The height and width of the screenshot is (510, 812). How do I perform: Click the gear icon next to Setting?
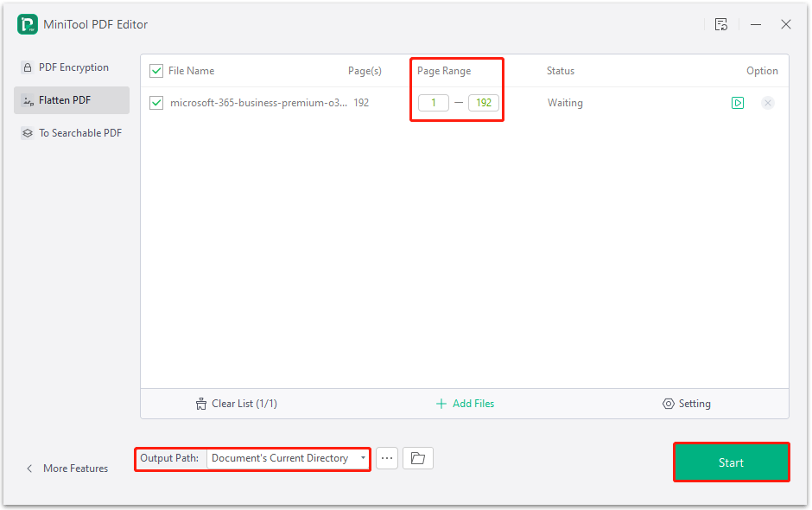click(669, 404)
